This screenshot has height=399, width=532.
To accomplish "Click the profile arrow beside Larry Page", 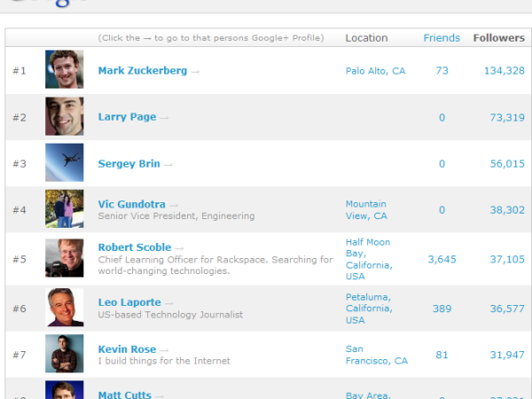I will coord(164,117).
